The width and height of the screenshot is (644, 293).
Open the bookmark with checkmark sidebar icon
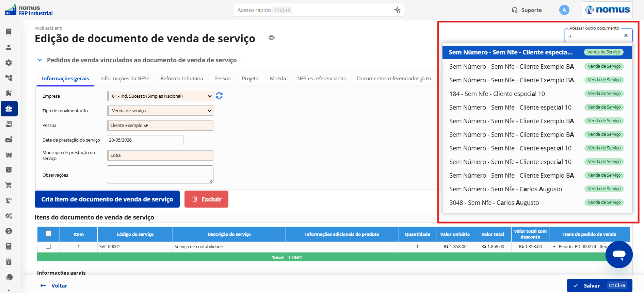[9, 93]
